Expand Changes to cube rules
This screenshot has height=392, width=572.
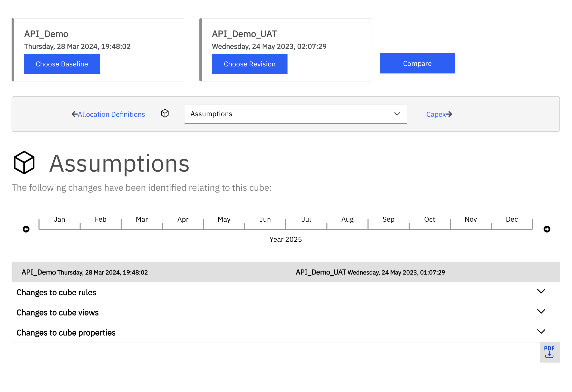coord(286,292)
